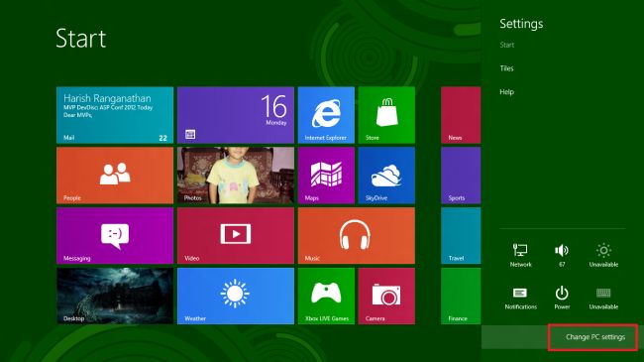Open the Music tile
Viewport: 644px width, 362px height.
pyautogui.click(x=357, y=236)
